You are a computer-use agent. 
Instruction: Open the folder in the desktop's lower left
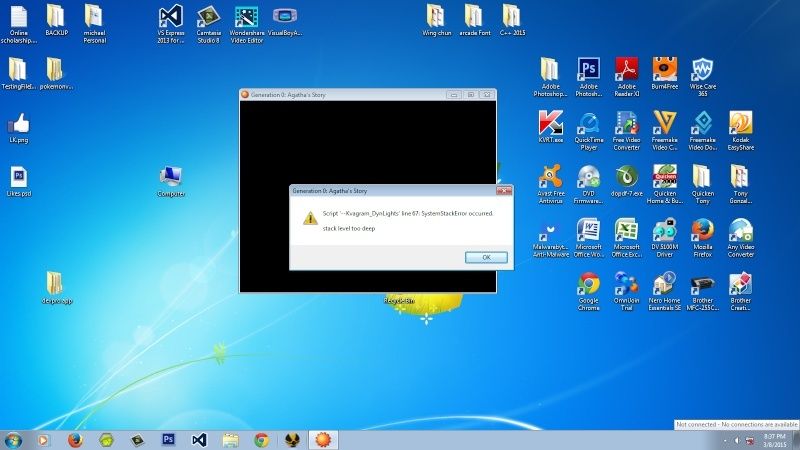[x=56, y=288]
